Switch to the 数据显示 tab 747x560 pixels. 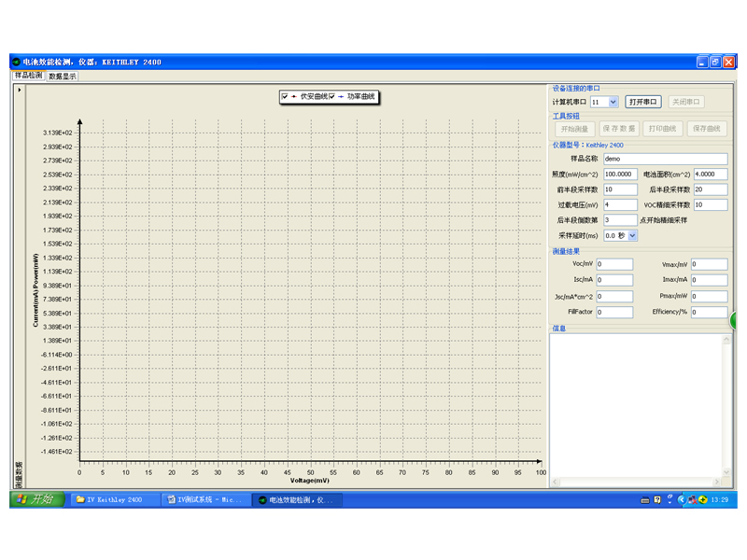[x=63, y=76]
